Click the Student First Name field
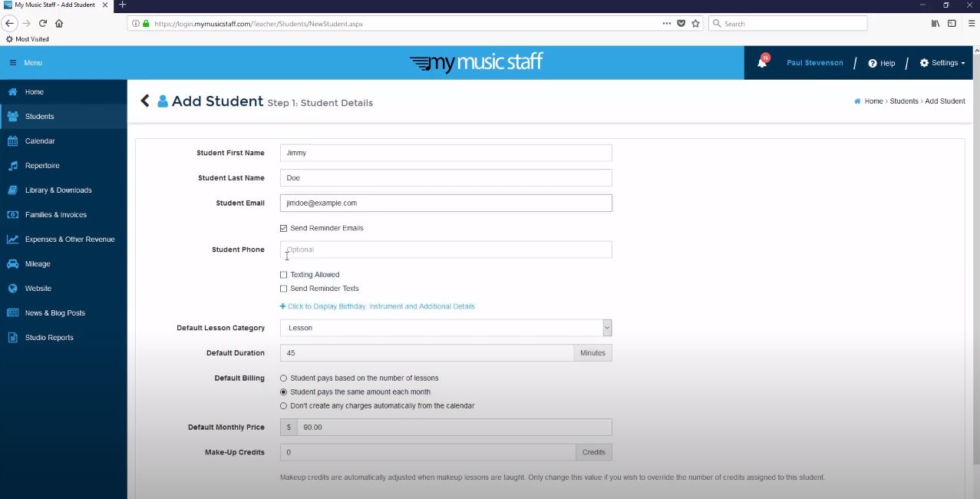The image size is (980, 499). (x=446, y=153)
